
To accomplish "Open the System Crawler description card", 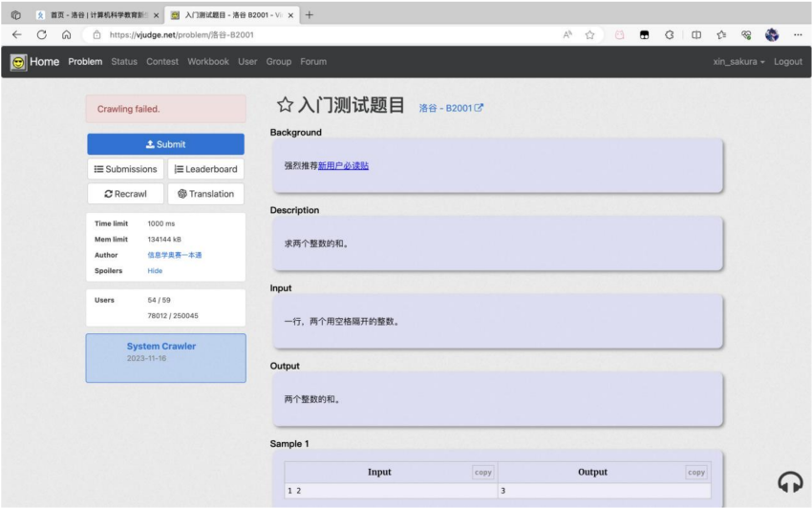I will (165, 358).
